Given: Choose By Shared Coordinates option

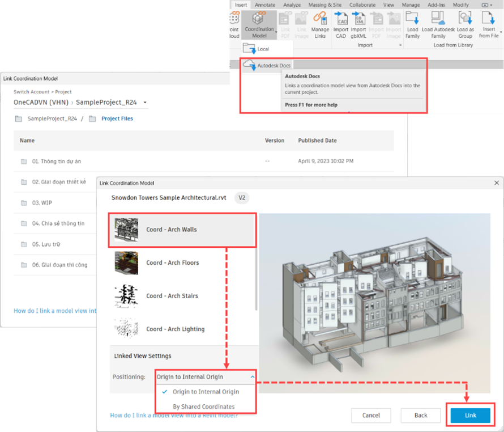Looking at the screenshot, I should coord(204,406).
